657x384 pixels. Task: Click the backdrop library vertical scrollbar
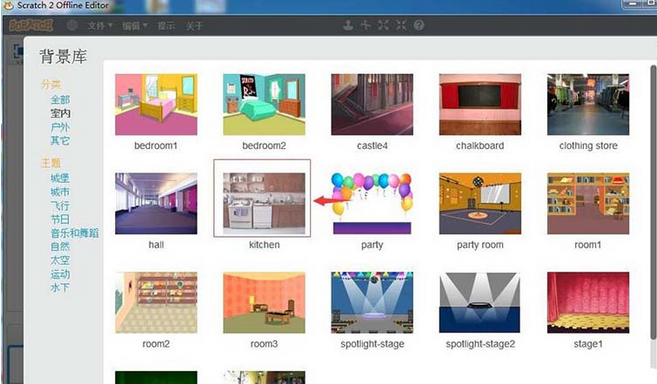[x=653, y=201]
